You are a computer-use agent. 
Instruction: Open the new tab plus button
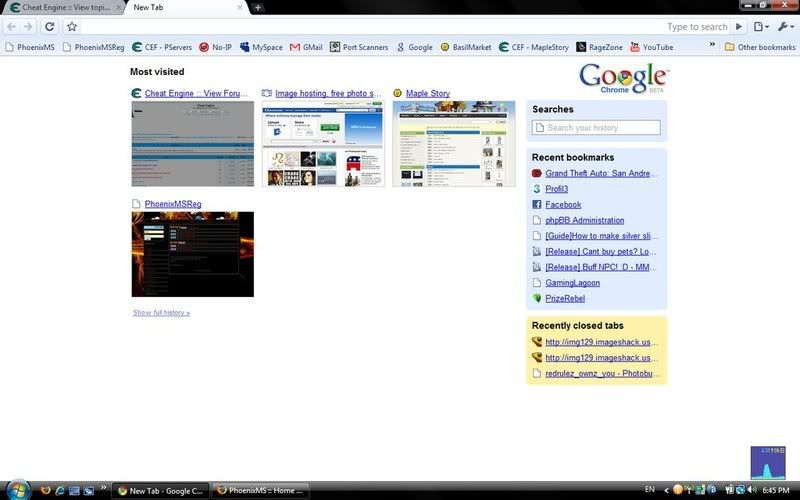(258, 7)
